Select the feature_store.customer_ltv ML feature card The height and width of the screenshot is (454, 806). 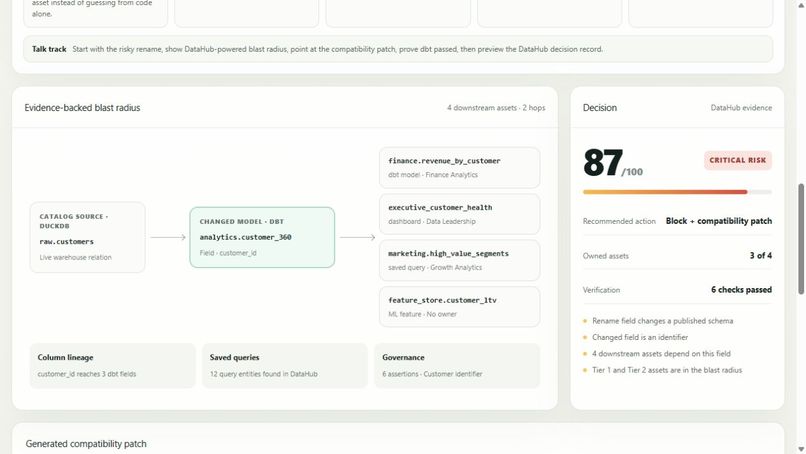coord(460,307)
